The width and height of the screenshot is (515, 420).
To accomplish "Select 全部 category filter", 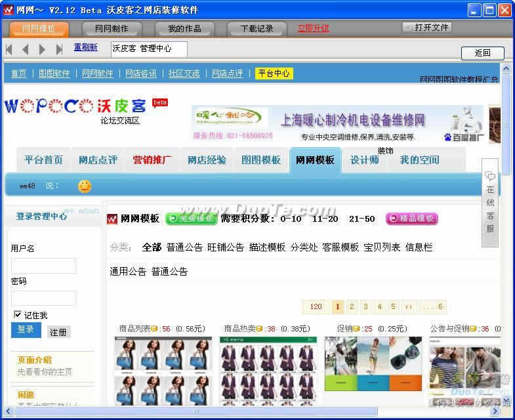I will click(152, 247).
